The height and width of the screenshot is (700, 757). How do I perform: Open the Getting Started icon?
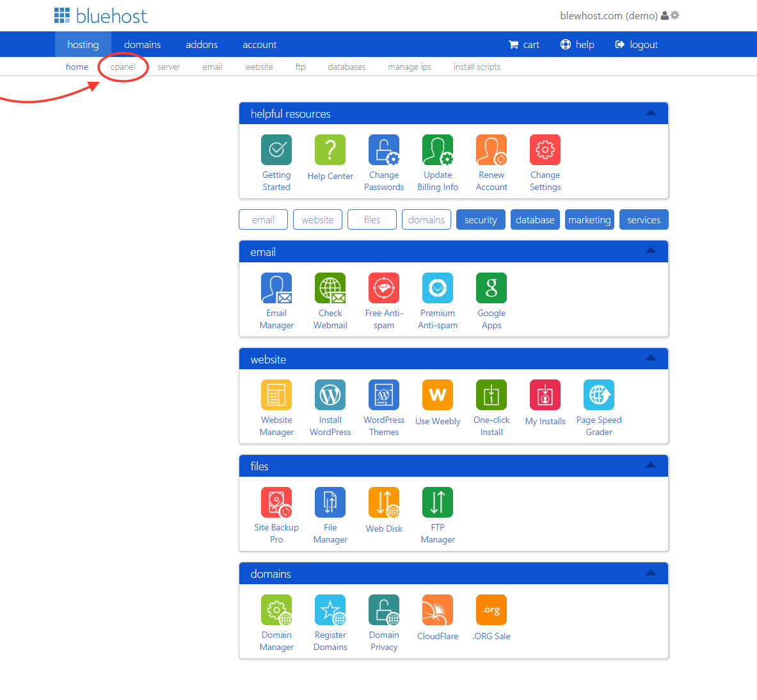276,150
